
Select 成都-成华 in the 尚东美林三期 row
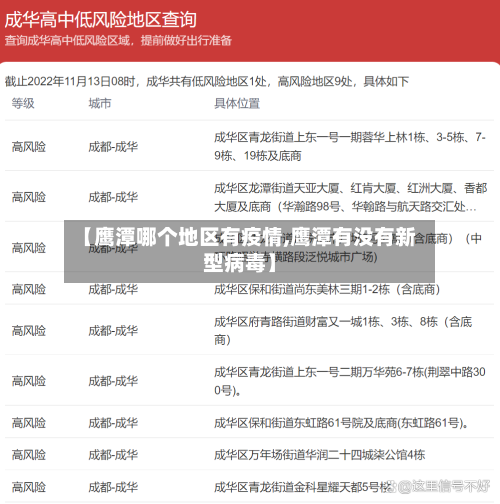[x=113, y=289]
